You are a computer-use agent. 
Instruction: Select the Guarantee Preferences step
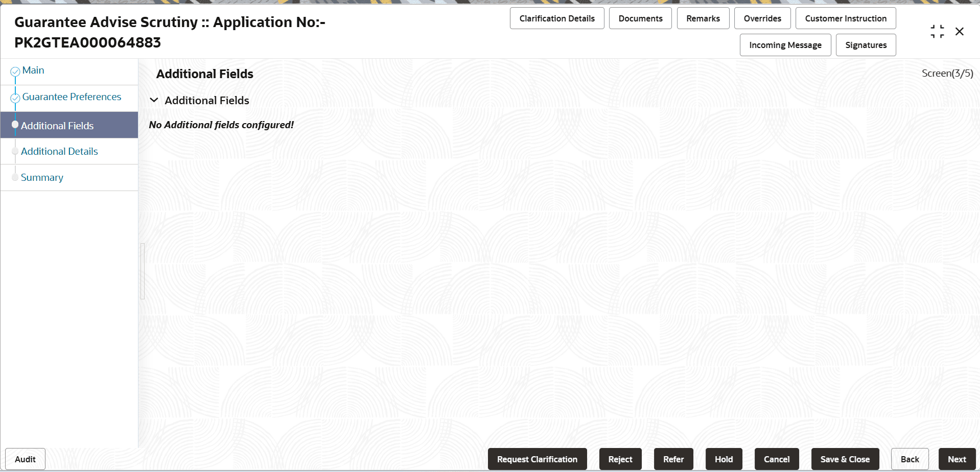point(72,97)
